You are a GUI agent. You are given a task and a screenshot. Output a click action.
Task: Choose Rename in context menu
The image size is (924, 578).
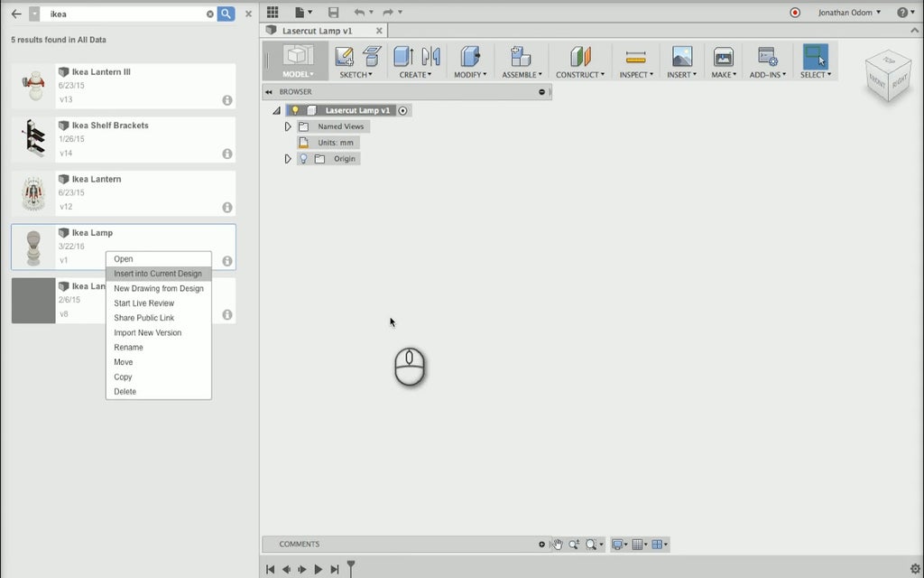click(159, 348)
